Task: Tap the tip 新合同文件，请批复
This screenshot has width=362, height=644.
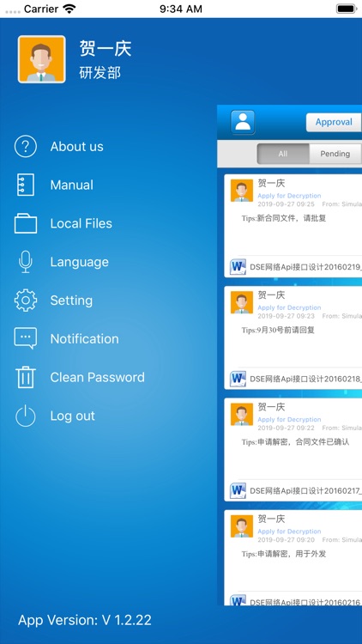Action: (x=284, y=218)
